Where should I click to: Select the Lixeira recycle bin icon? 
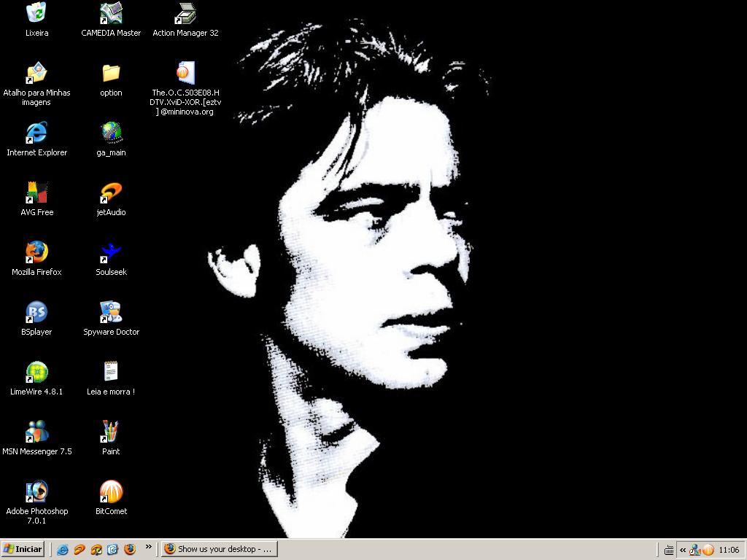(36, 13)
